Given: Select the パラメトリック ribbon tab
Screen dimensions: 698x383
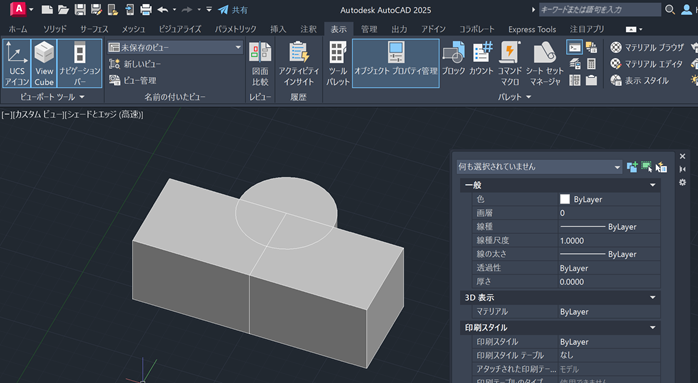Looking at the screenshot, I should 235,29.
